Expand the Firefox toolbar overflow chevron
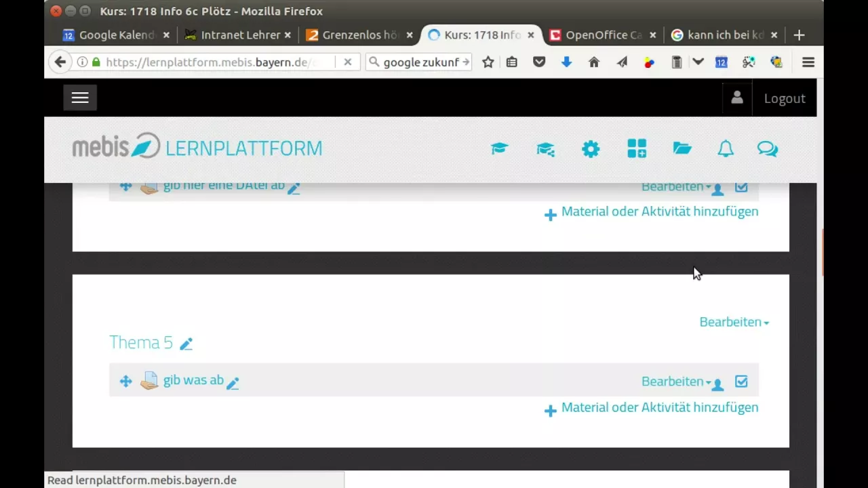The width and height of the screenshot is (868, 488). 698,62
